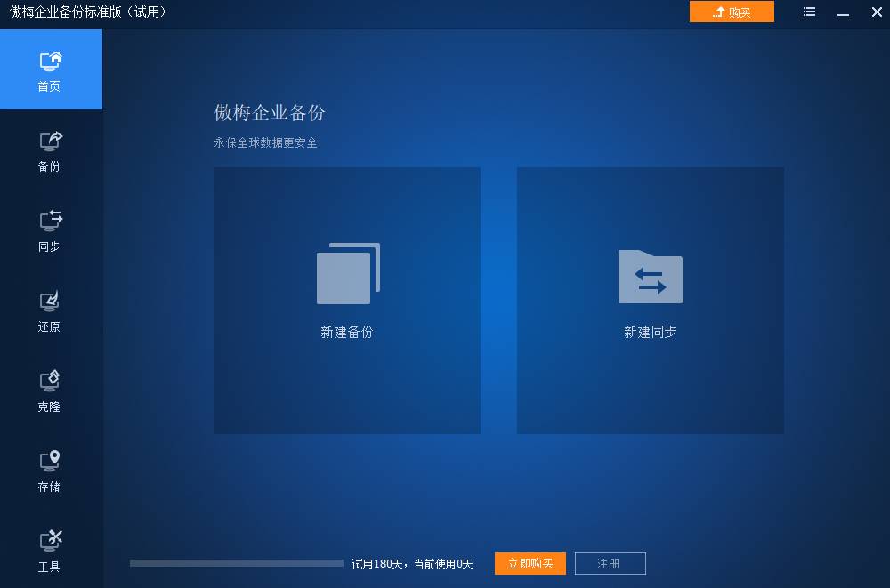The width and height of the screenshot is (890, 588).
Task: Click the 试用180天 trial status text
Action: [x=412, y=564]
